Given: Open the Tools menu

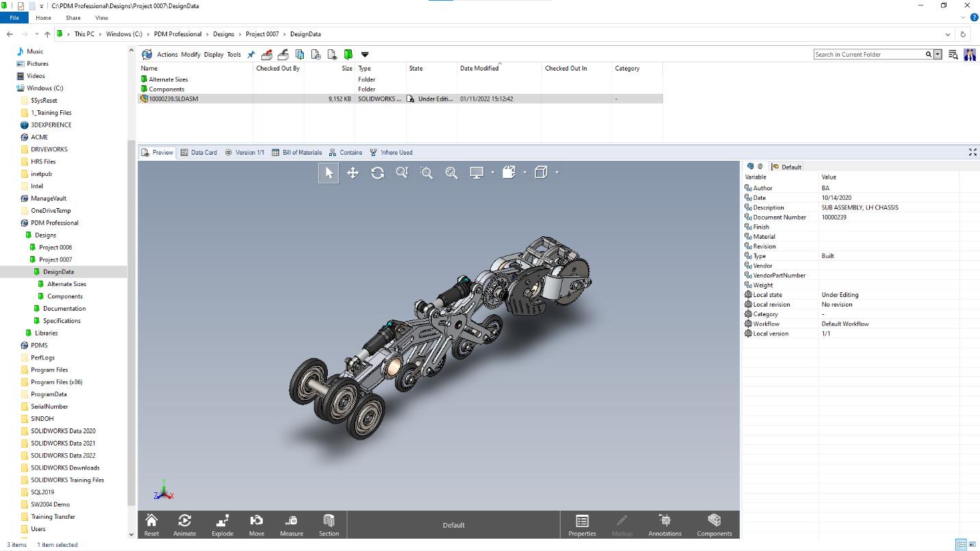Looking at the screenshot, I should click(234, 55).
